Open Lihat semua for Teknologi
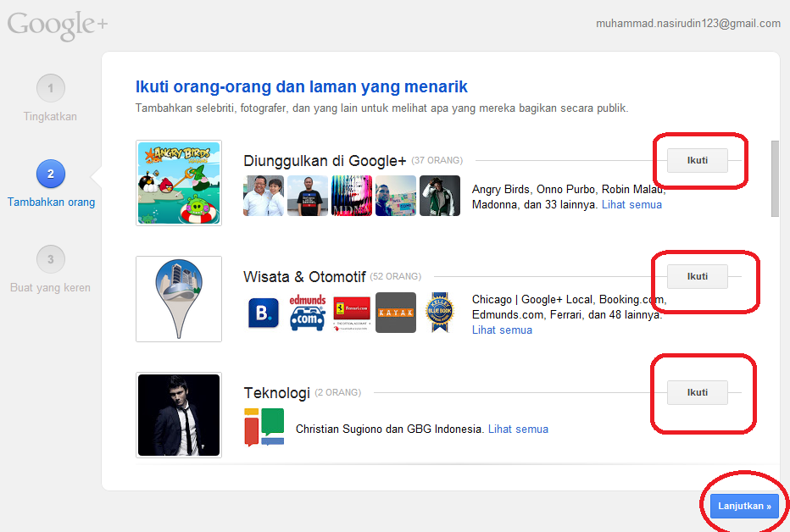 click(x=518, y=429)
